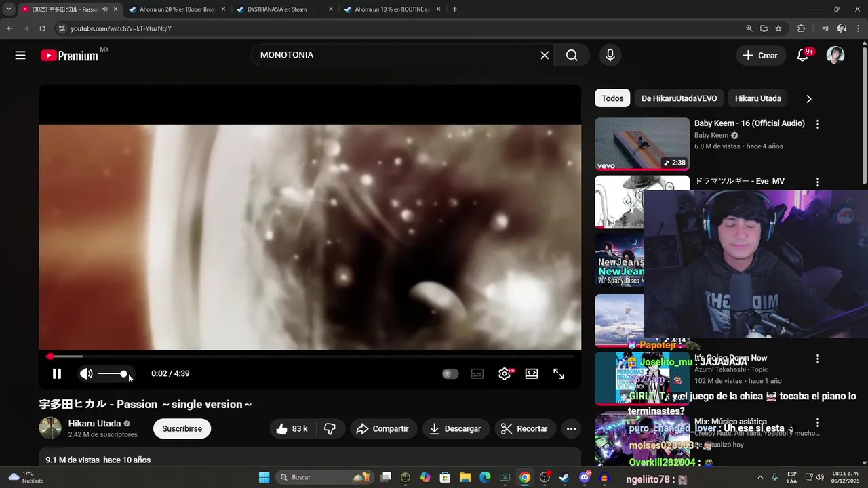Open options for It's Going Down Now

tap(818, 359)
